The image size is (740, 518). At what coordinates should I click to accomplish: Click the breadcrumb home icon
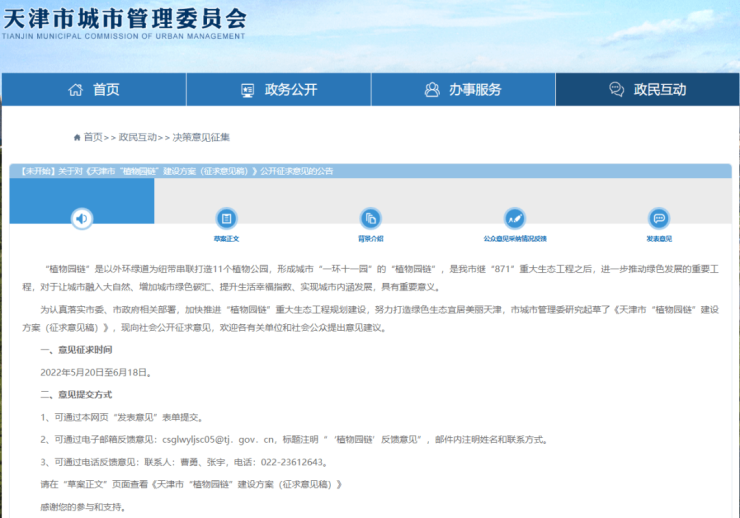[77, 137]
